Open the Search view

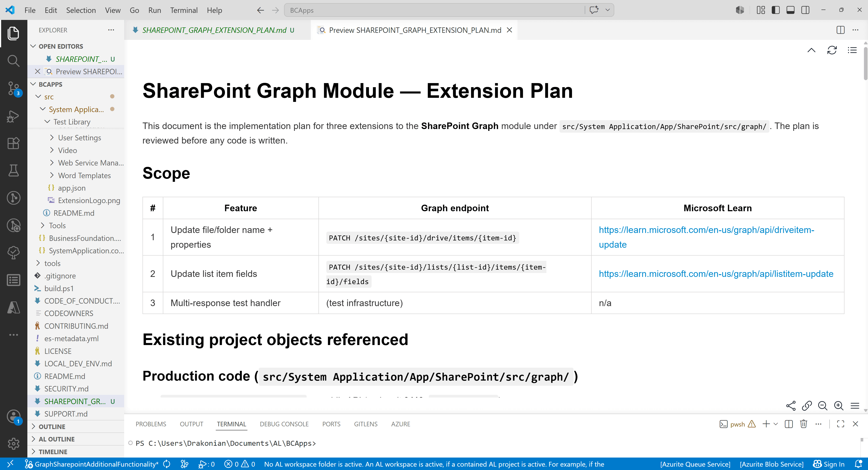tap(14, 61)
